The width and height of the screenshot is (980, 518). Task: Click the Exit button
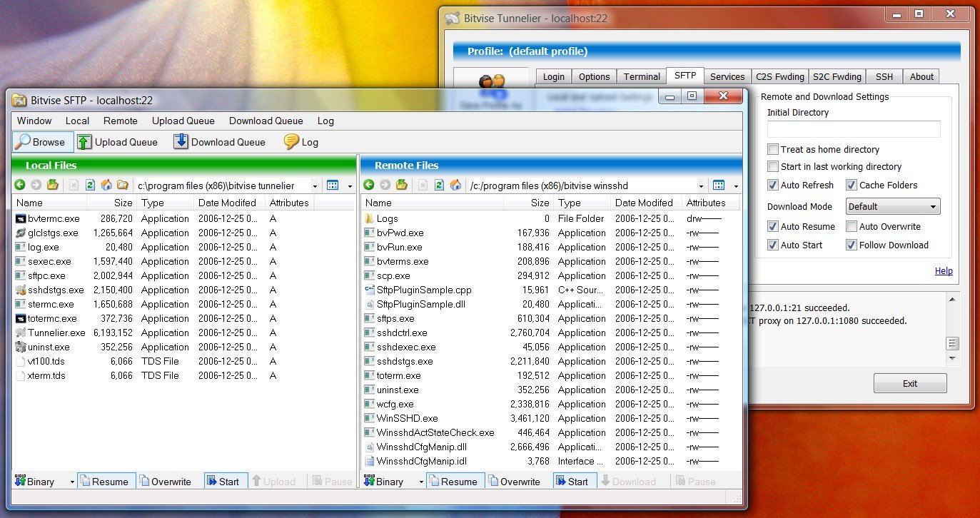910,383
